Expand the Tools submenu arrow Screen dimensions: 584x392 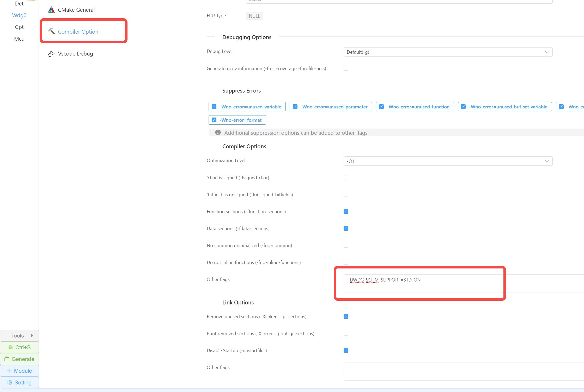(32, 336)
